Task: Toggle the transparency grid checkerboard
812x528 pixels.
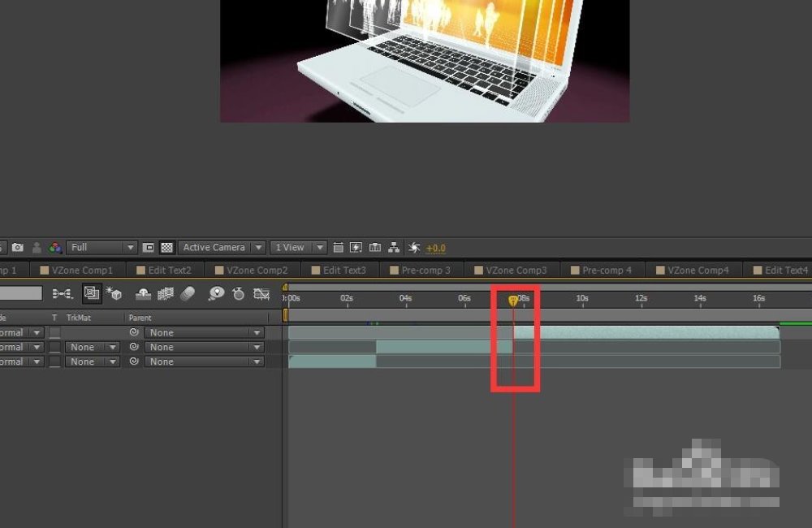Action: (x=167, y=248)
